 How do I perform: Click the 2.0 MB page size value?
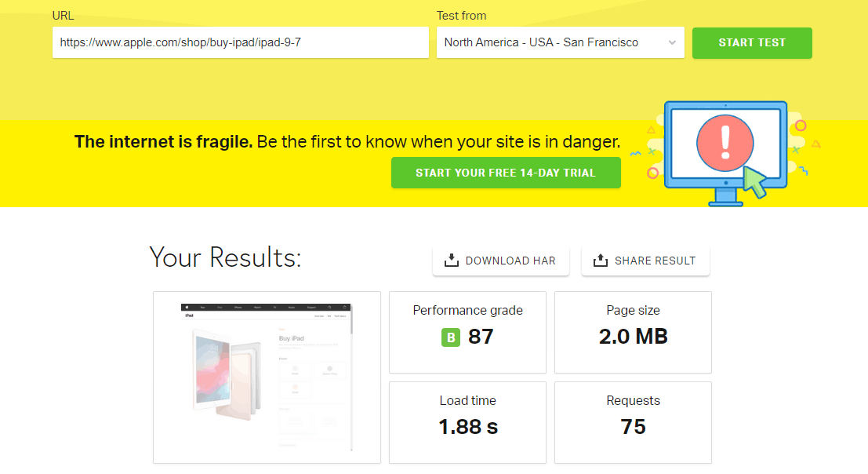633,336
